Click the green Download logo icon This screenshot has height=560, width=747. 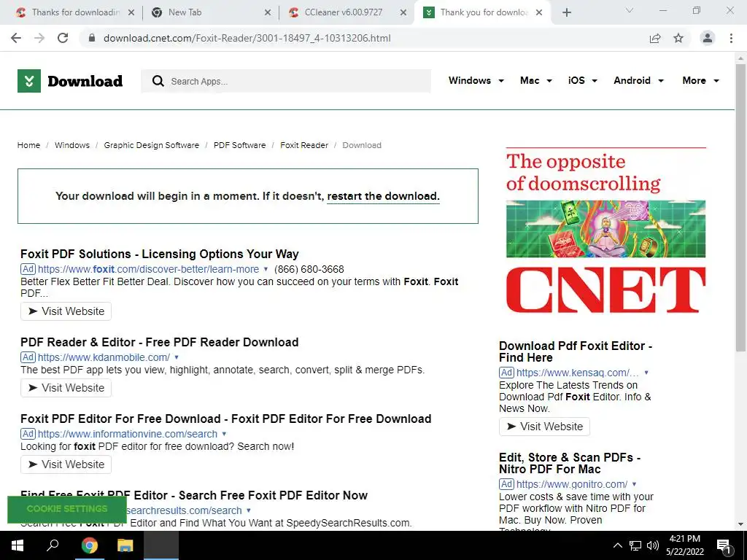click(29, 81)
